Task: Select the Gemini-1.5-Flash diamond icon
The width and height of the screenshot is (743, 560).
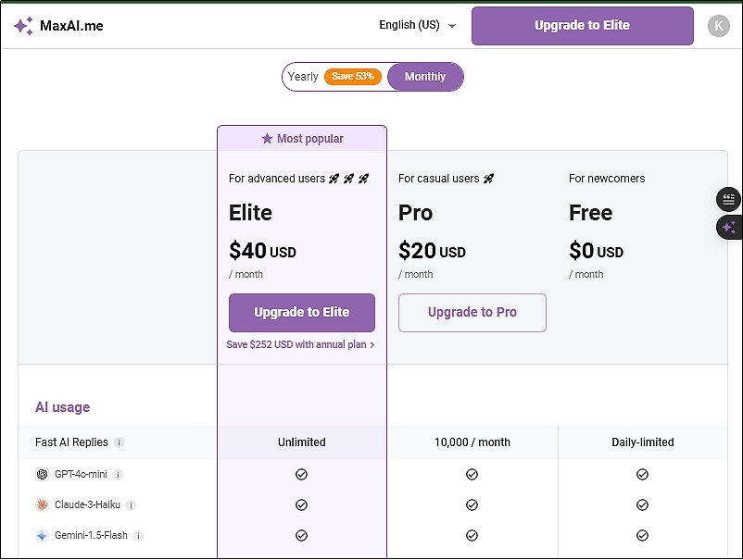Action: coord(41,535)
